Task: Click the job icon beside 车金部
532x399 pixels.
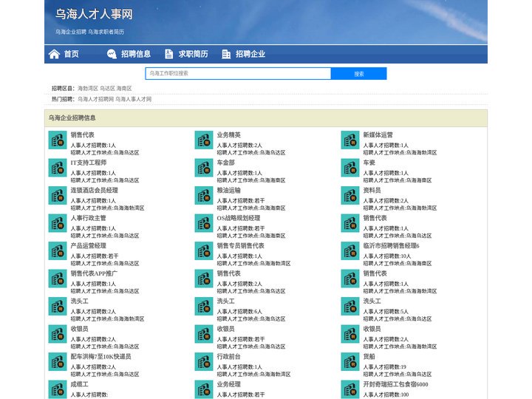Action: click(x=204, y=168)
